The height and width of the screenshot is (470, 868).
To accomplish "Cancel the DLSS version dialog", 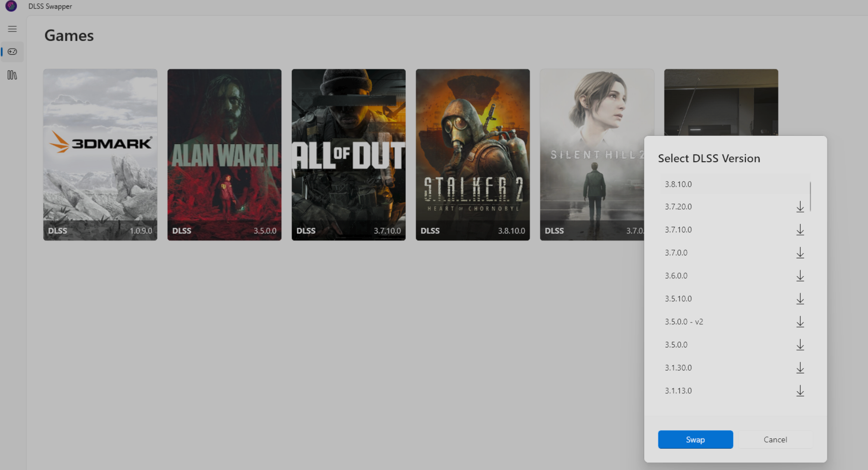I will click(775, 440).
